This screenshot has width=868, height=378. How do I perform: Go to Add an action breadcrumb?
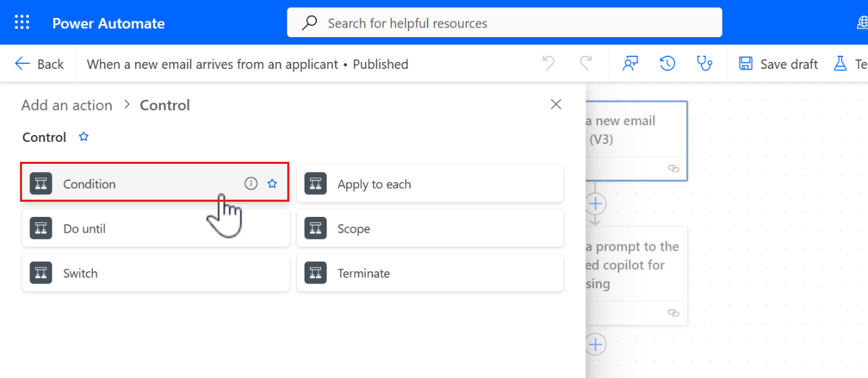coord(67,105)
